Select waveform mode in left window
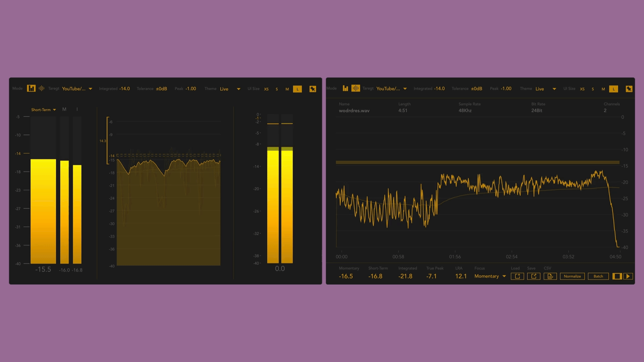 coord(42,88)
